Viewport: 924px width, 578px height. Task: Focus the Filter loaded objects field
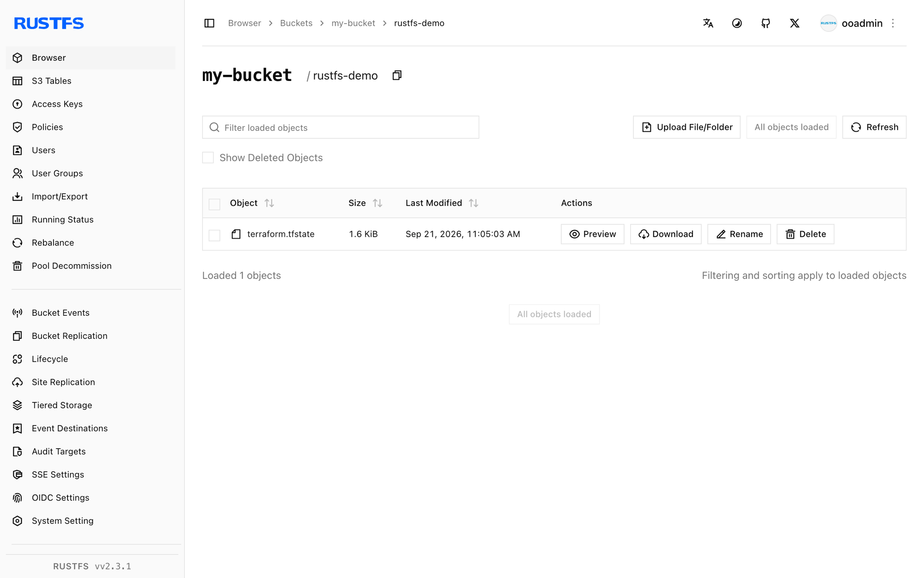pos(340,127)
